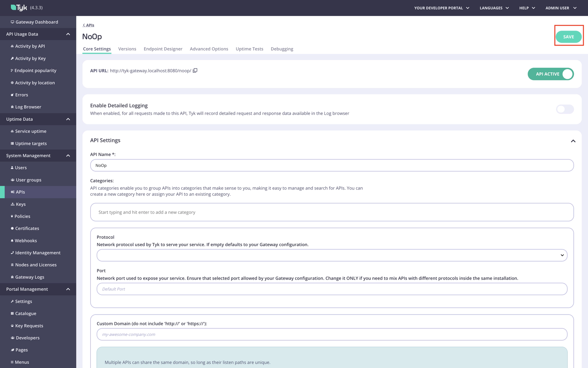This screenshot has width=588, height=368.
Task: Click the Save button
Action: click(x=568, y=37)
